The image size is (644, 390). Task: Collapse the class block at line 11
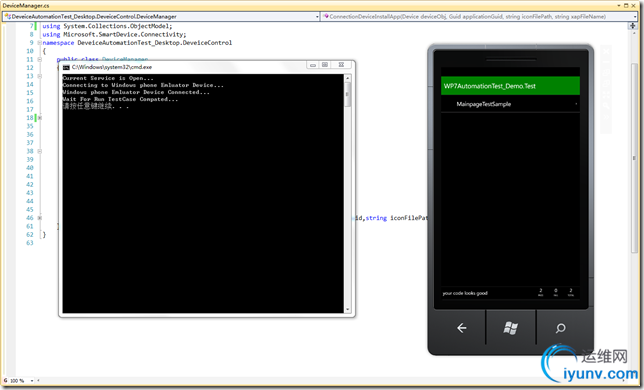coord(39,60)
